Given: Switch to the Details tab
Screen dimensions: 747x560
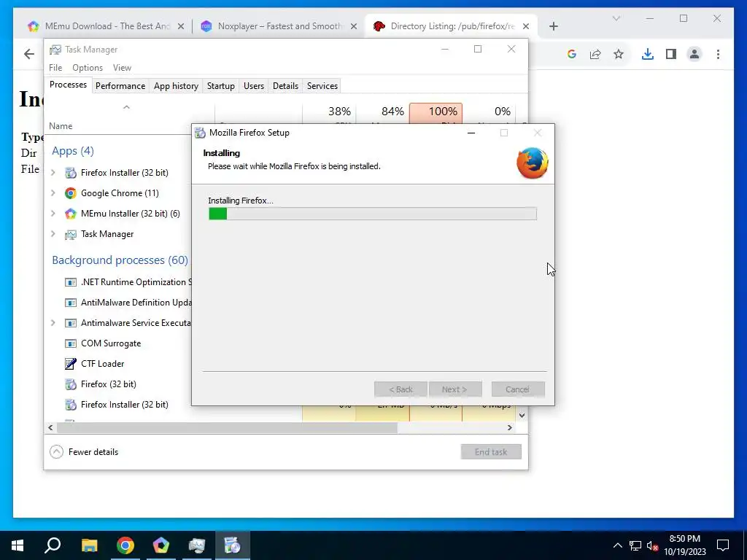Looking at the screenshot, I should coord(285,86).
